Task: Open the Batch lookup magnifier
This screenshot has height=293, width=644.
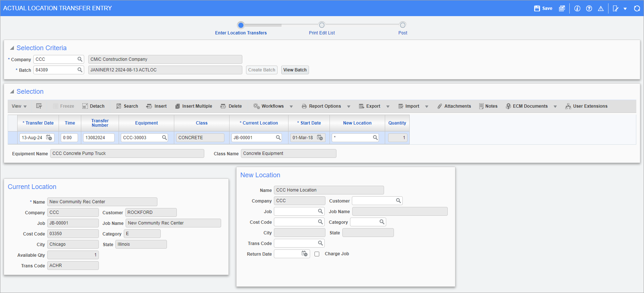Action: point(80,70)
